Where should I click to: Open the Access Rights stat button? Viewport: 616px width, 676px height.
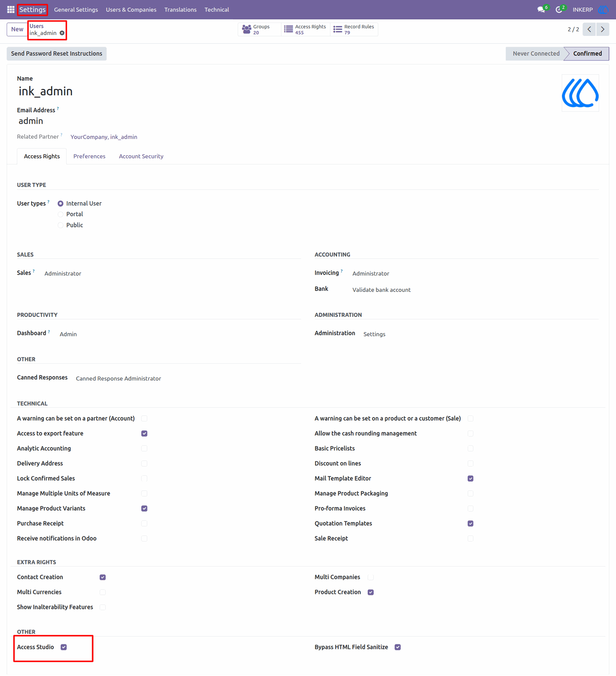pyautogui.click(x=305, y=30)
